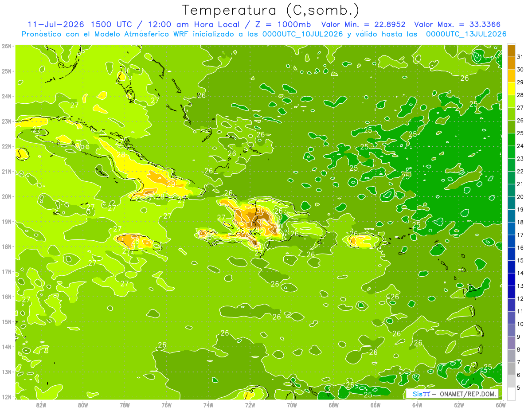
Task: Click the 78W longitude axis label
Action: (125, 405)
